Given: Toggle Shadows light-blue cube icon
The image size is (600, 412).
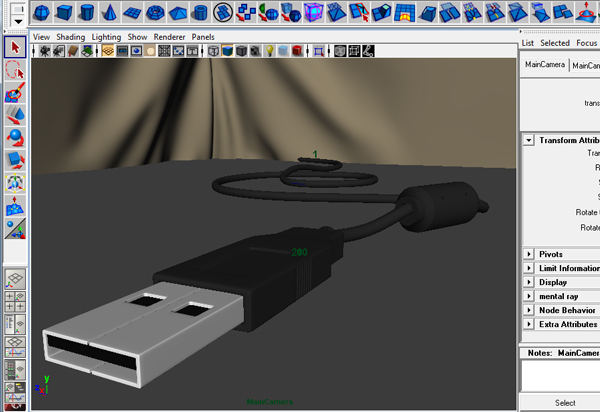Looking at the screenshot, I should click(283, 51).
